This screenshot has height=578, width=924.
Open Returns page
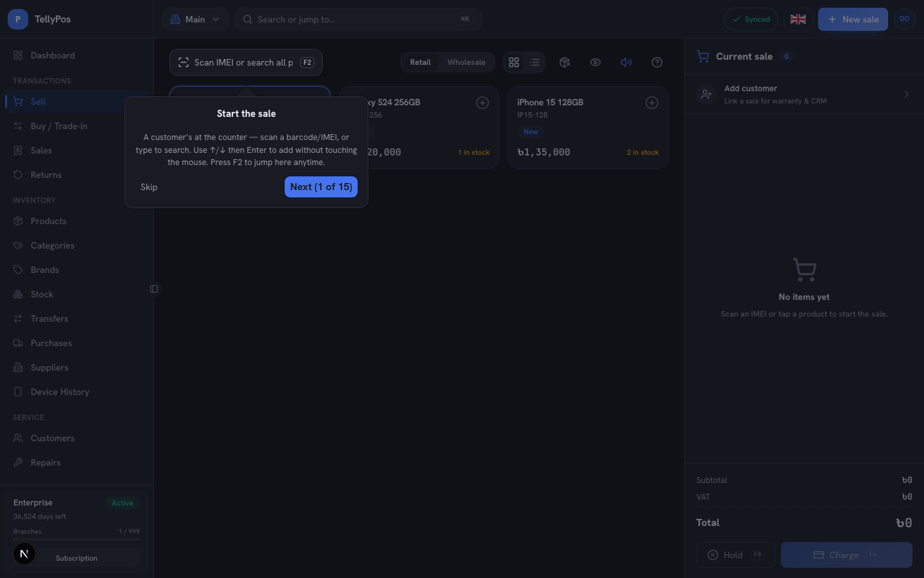[76, 175]
